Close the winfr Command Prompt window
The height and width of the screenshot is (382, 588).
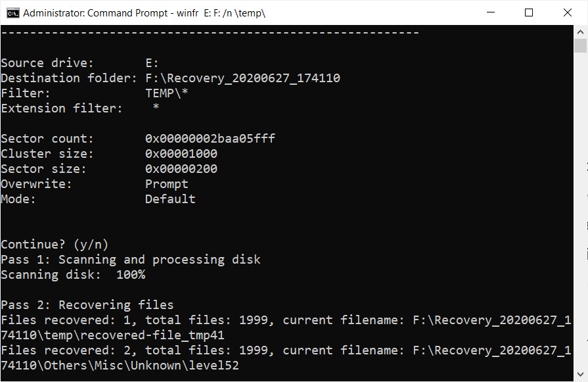[x=566, y=12]
